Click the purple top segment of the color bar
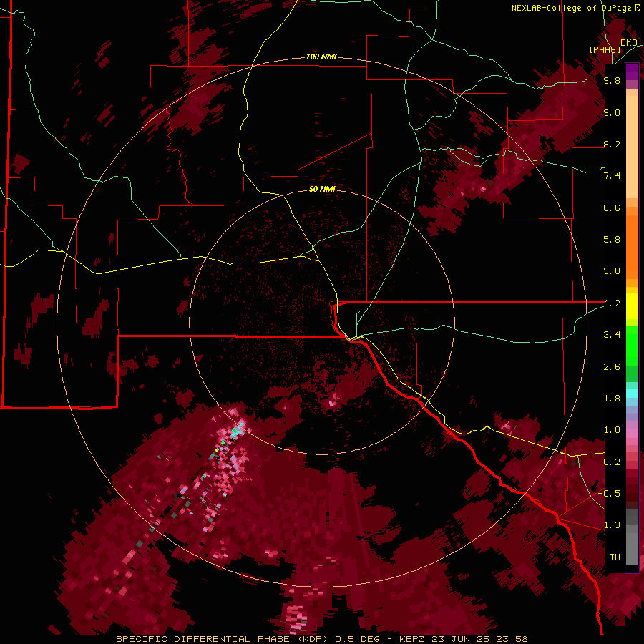 point(632,72)
